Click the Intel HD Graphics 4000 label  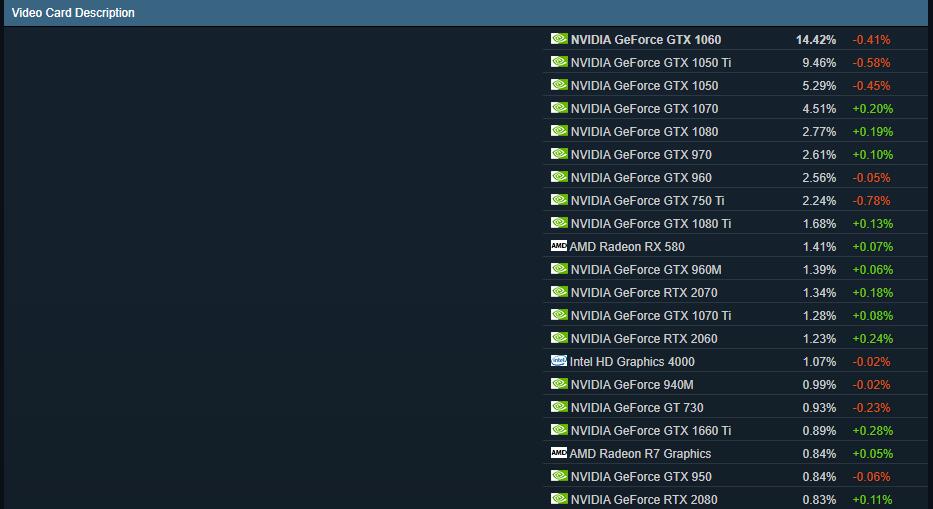632,362
